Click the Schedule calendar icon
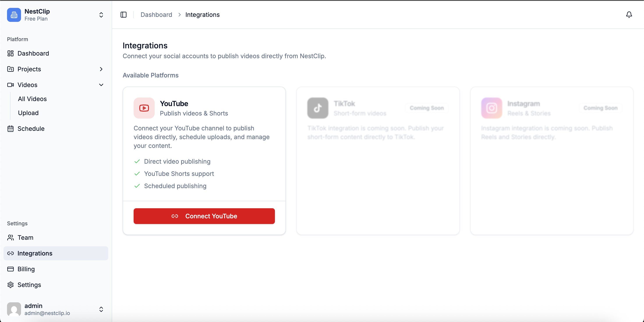Viewport: 644px width, 322px height. 11,129
